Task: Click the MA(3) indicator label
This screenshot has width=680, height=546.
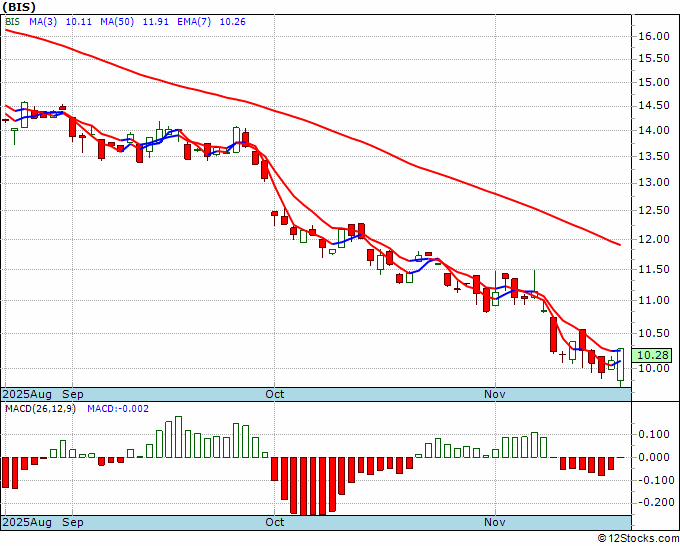Action: [43, 21]
